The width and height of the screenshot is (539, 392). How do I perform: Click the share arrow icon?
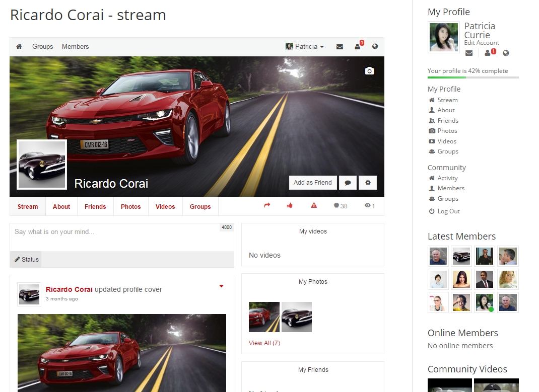point(267,205)
